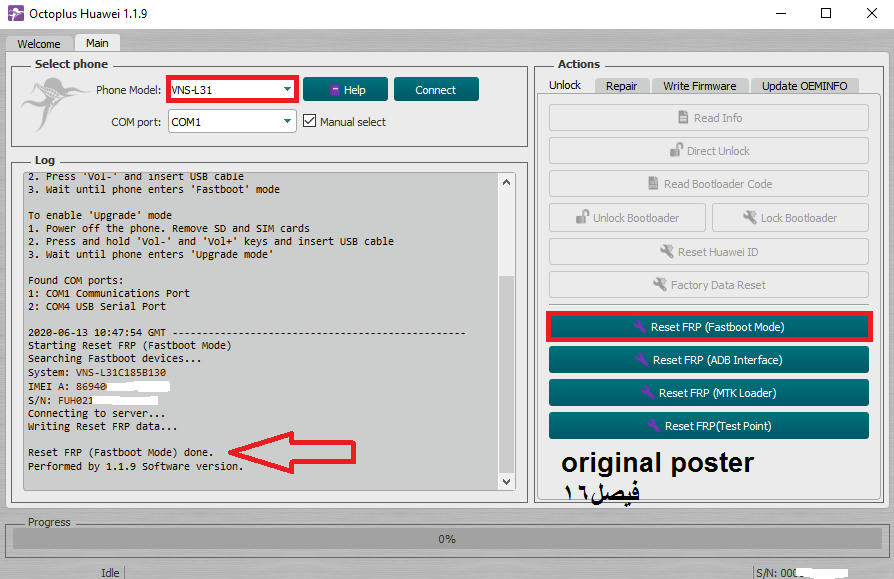Click the 'Searching Fastboot devices...' log line
Screen dimensions: 894x579
pos(115,358)
